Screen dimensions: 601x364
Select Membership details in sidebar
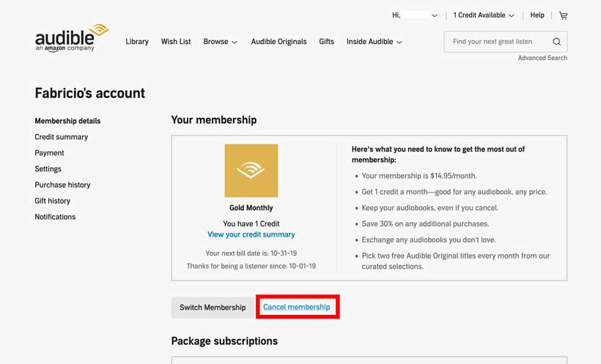point(67,121)
